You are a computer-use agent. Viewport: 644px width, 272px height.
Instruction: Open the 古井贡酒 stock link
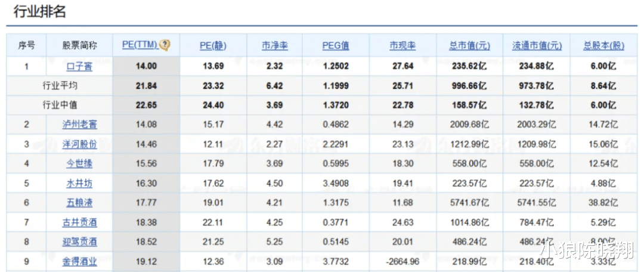tap(79, 222)
